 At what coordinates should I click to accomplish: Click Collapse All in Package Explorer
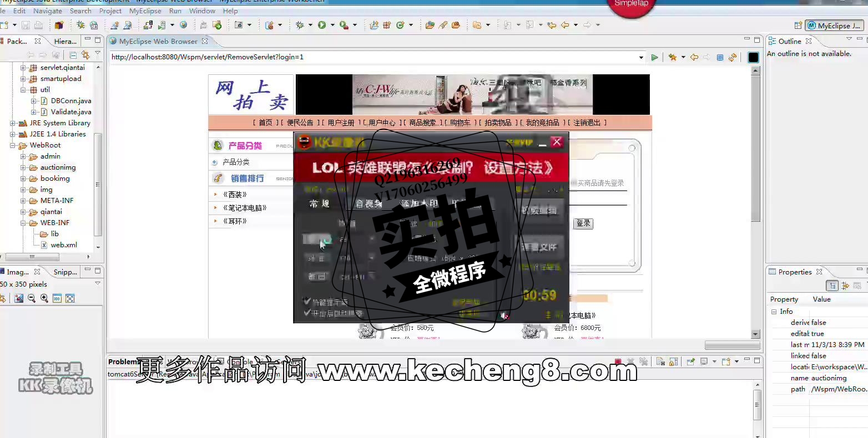click(x=73, y=55)
